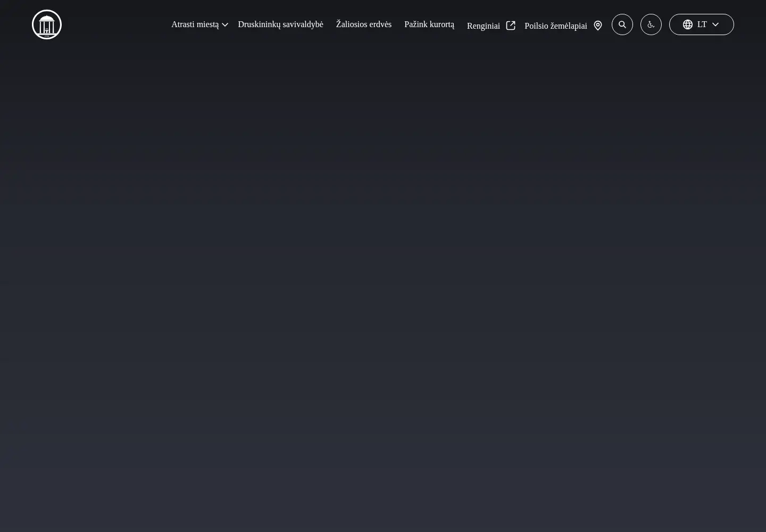Expand the chevron next to LT
The width and height of the screenshot is (766, 532).
click(715, 24)
